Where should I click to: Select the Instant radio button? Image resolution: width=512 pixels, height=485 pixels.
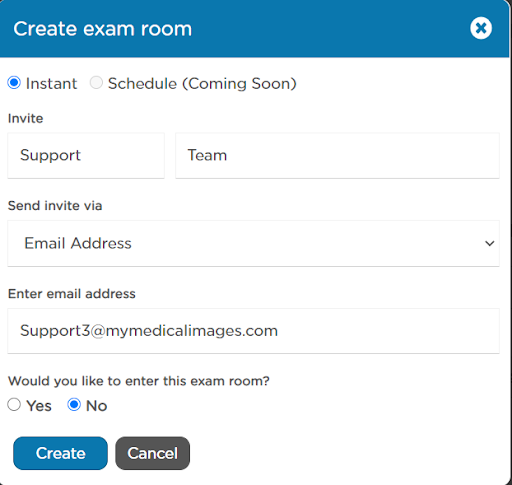point(14,82)
